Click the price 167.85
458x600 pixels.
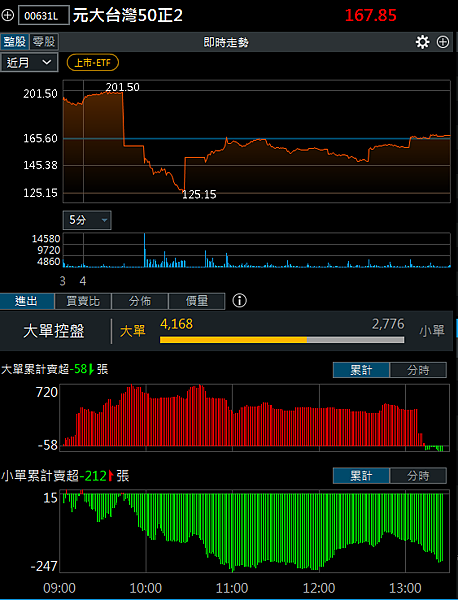[x=370, y=16]
